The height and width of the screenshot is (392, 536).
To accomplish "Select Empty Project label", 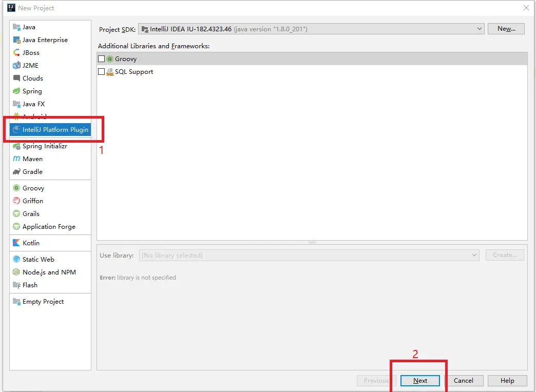I will (43, 302).
